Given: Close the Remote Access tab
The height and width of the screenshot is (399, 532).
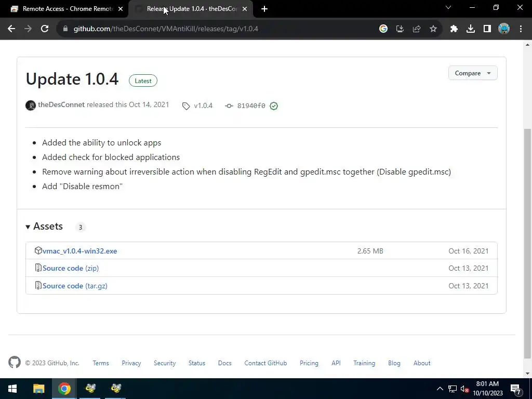Looking at the screenshot, I should point(121,9).
